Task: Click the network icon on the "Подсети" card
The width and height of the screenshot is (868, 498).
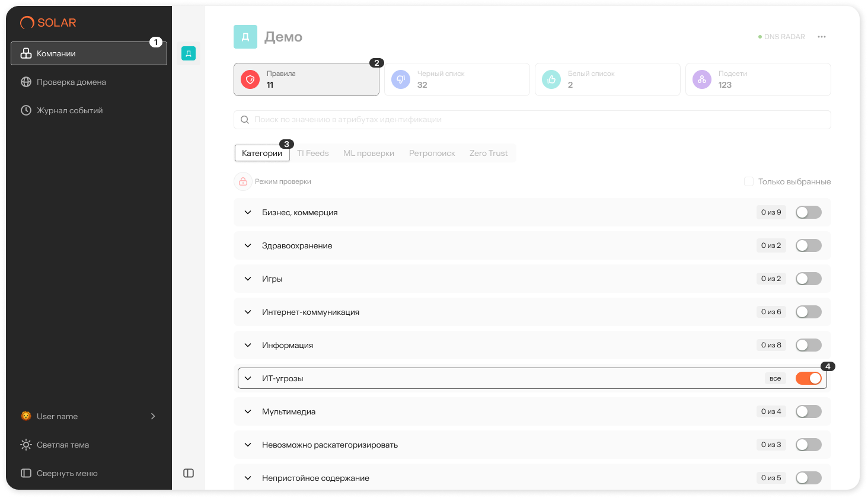Action: (702, 79)
